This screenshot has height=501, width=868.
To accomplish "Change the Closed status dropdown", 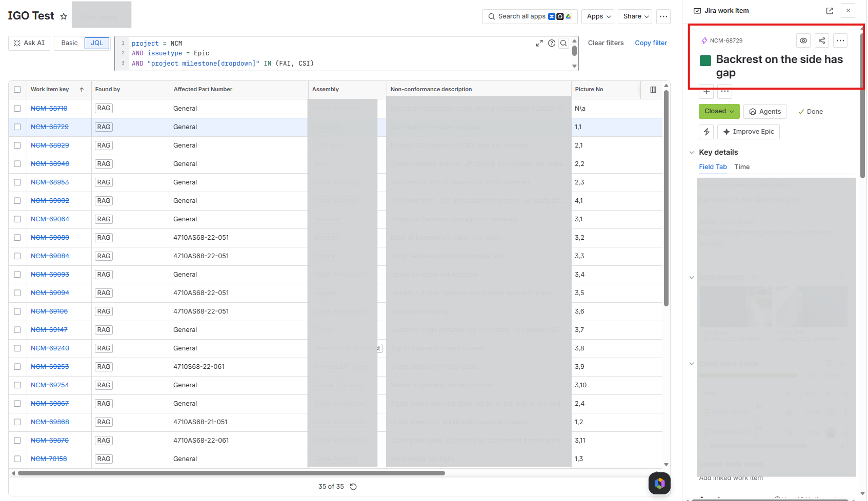I will 719,111.
